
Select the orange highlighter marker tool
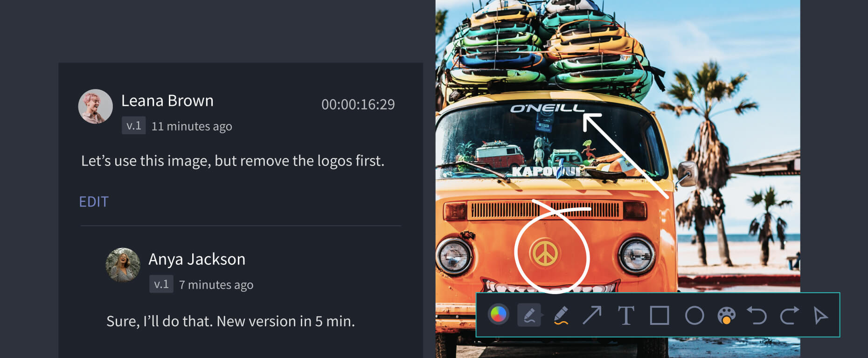pyautogui.click(x=561, y=315)
